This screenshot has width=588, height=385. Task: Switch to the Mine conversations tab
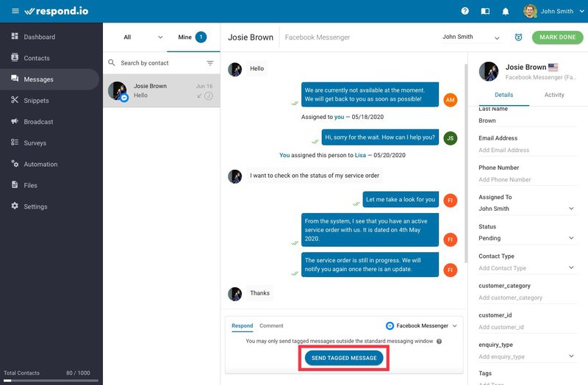coord(193,37)
